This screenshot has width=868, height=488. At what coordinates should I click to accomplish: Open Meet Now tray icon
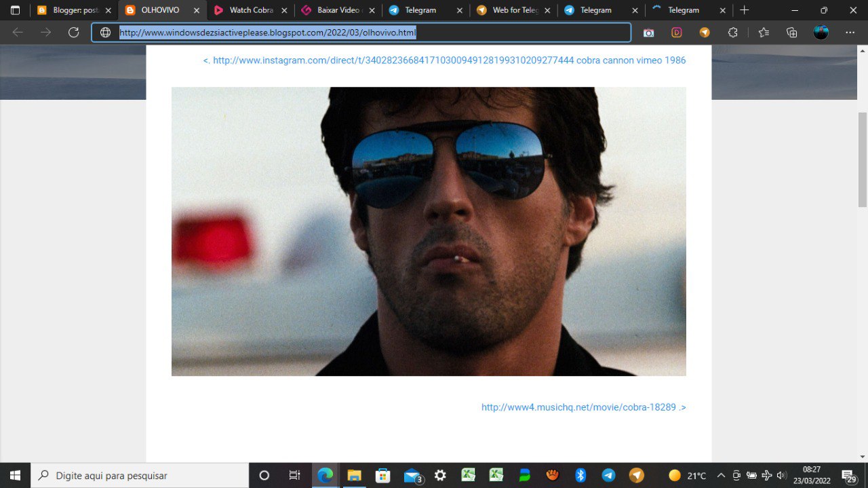tap(736, 475)
